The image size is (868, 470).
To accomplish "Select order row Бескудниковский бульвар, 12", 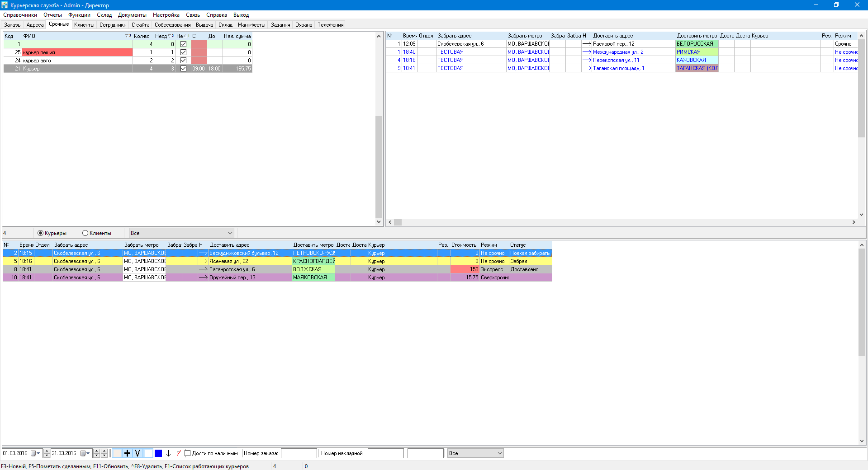I will point(277,253).
